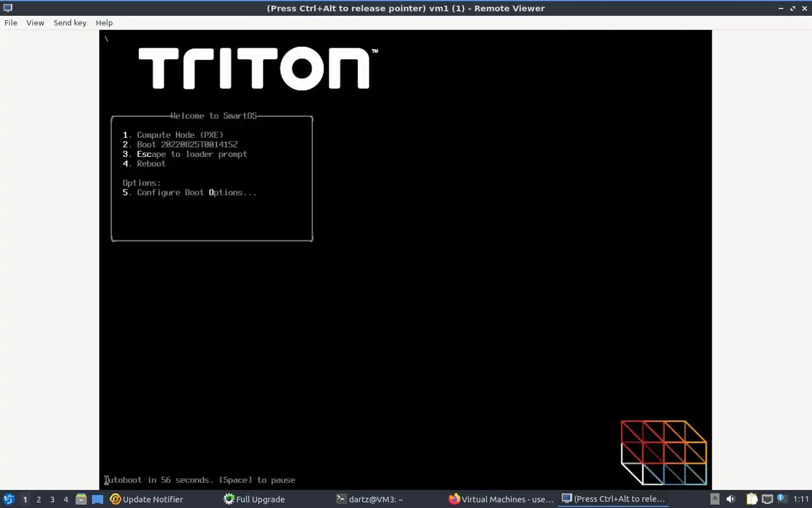Select the Remote Viewer taskbar entry
Screen dimensions: 812x508
click(x=614, y=499)
